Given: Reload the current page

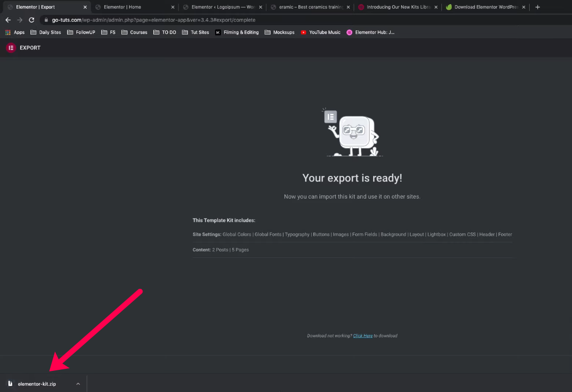Looking at the screenshot, I should tap(31, 20).
